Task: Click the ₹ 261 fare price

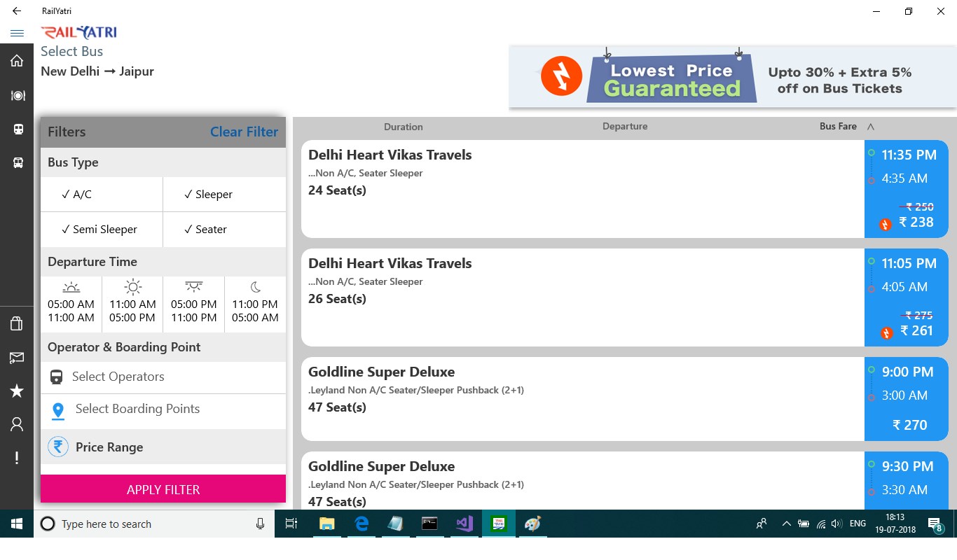Action: (916, 330)
